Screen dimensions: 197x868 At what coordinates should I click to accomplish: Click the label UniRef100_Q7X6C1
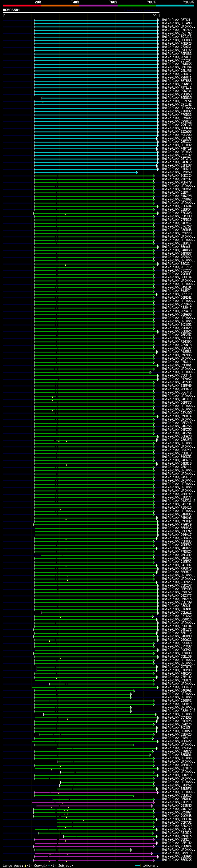pos(177,47)
